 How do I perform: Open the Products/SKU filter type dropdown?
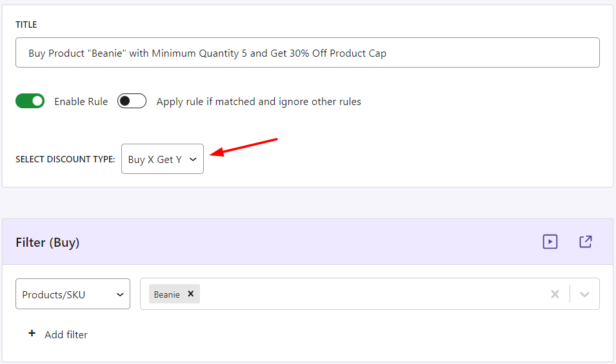pos(72,294)
